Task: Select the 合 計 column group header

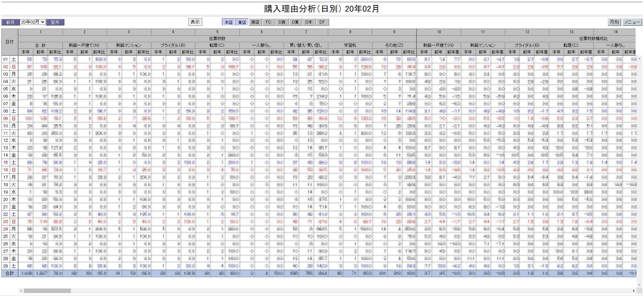Action: 40,45
